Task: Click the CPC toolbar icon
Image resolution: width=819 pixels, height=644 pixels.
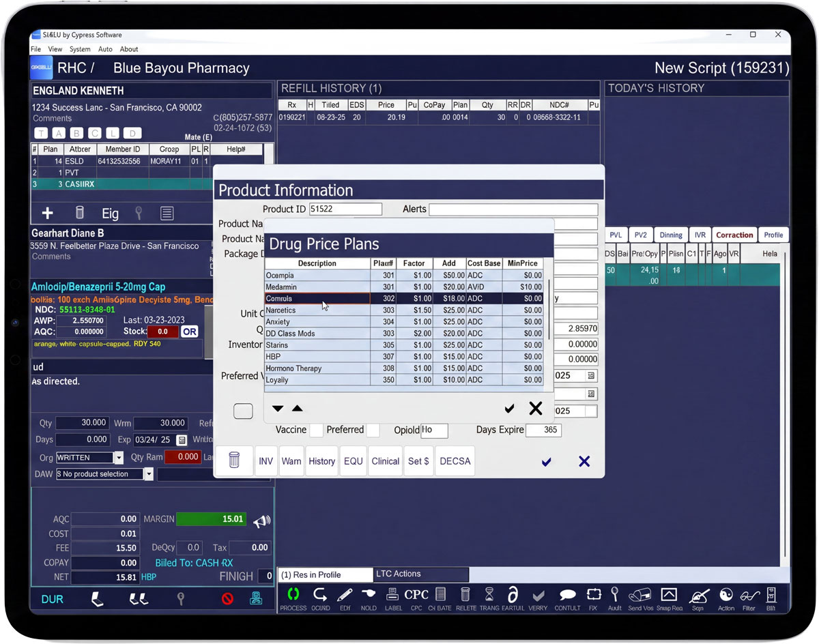Action: [x=416, y=594]
